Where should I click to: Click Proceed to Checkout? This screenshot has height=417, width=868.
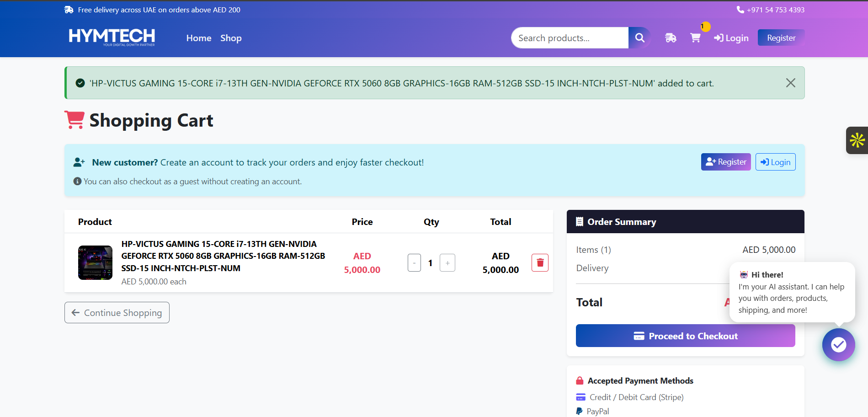point(686,336)
